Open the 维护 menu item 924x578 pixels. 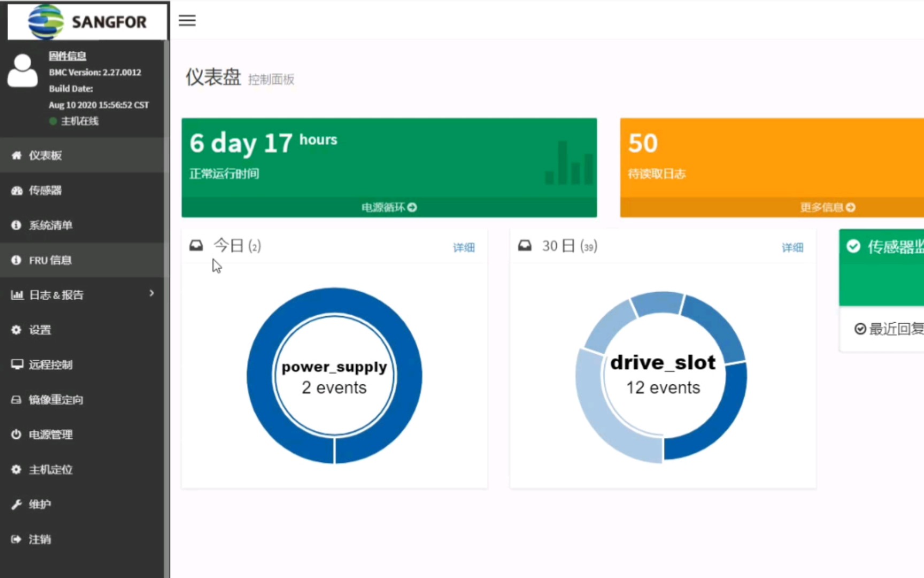tap(82, 504)
